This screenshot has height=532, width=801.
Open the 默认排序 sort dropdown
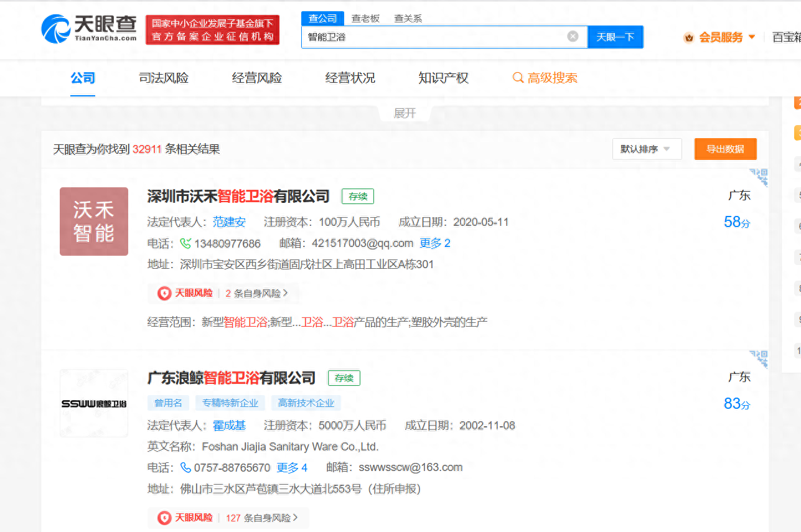(647, 149)
